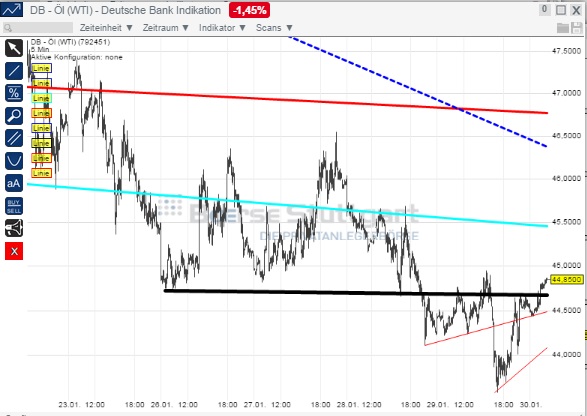587x416 pixels.
Task: Click the yellow 44,8500 current price label
Action: pos(568,280)
